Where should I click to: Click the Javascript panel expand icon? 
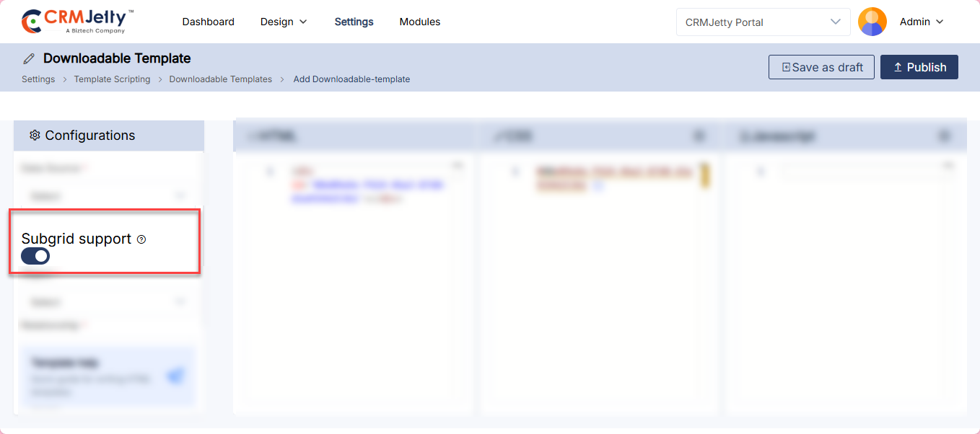944,136
